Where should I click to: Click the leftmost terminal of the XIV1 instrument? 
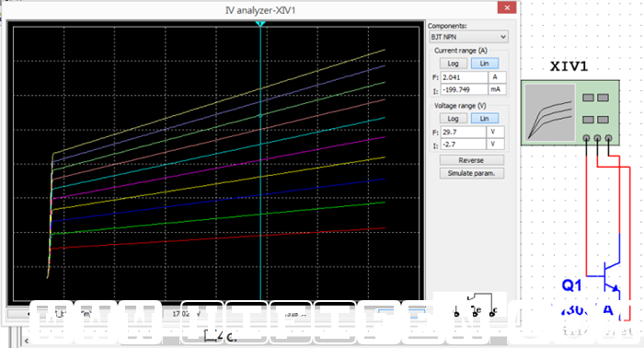(x=587, y=138)
